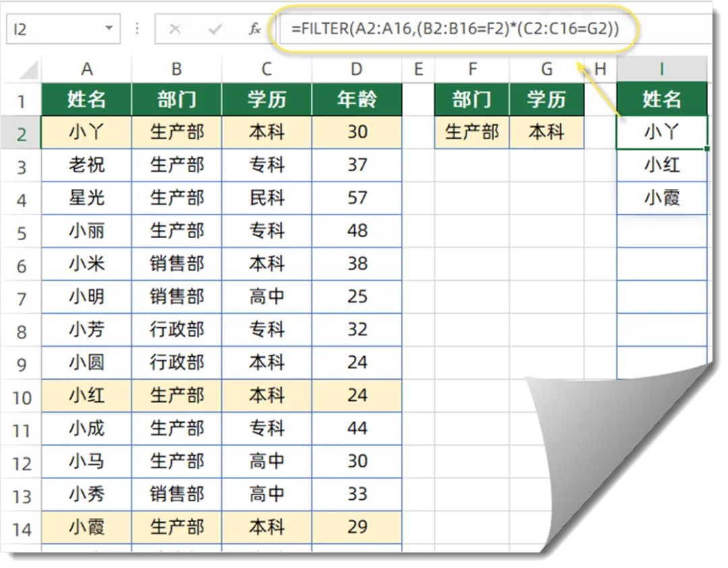Select age cell 37
This screenshot has height=568, width=728.
click(357, 165)
